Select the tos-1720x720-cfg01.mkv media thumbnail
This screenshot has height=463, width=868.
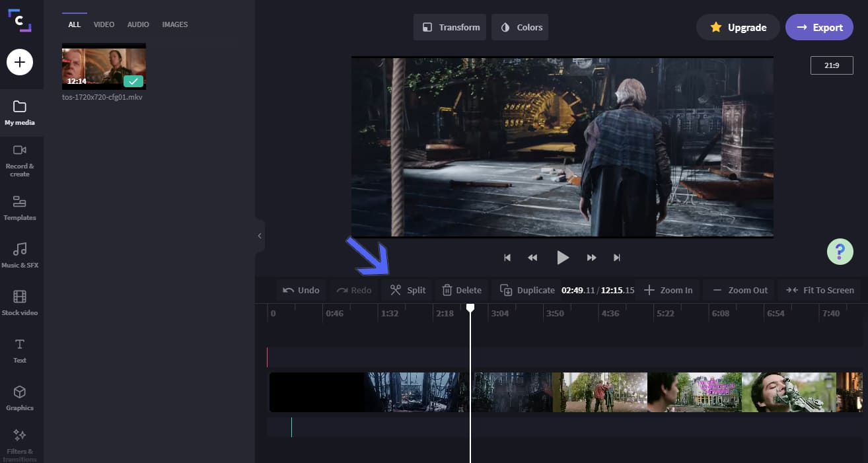point(104,67)
